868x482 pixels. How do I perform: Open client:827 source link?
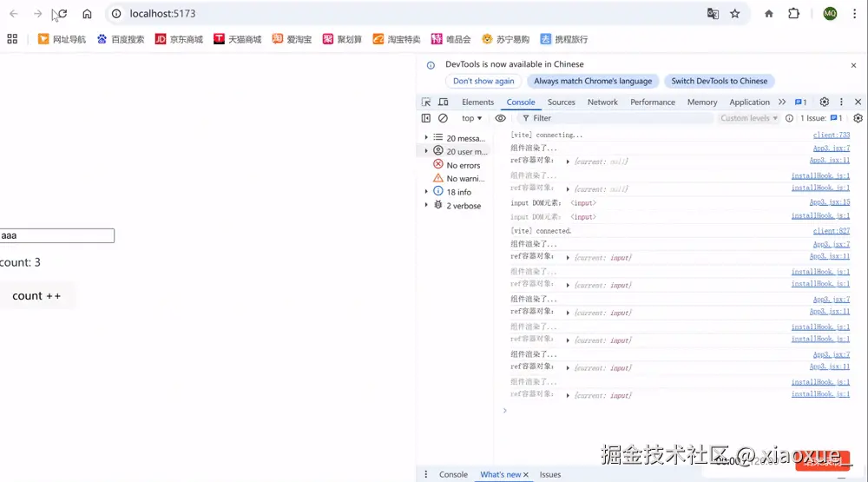coord(831,230)
